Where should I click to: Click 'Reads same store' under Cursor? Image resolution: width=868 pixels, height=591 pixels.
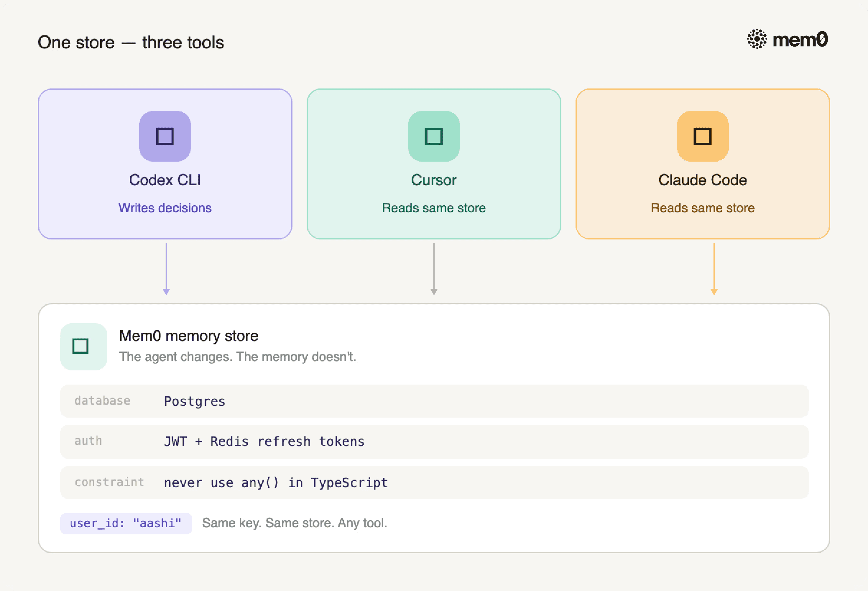pyautogui.click(x=434, y=208)
